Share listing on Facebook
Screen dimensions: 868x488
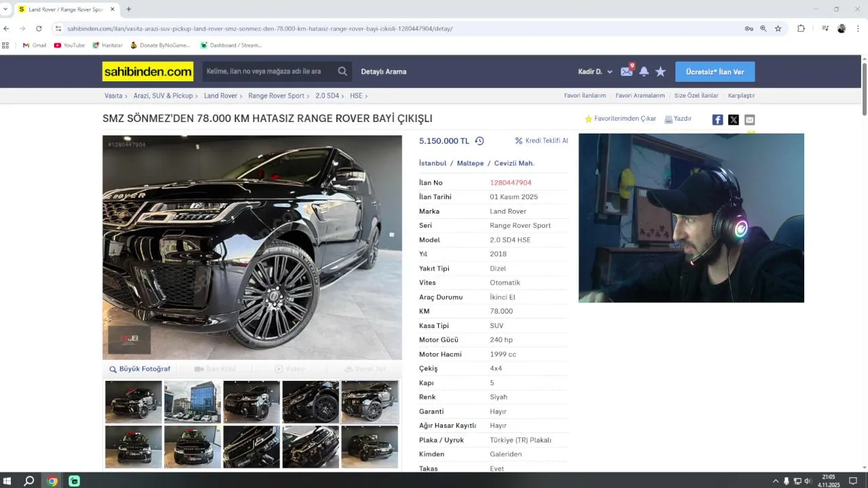717,119
